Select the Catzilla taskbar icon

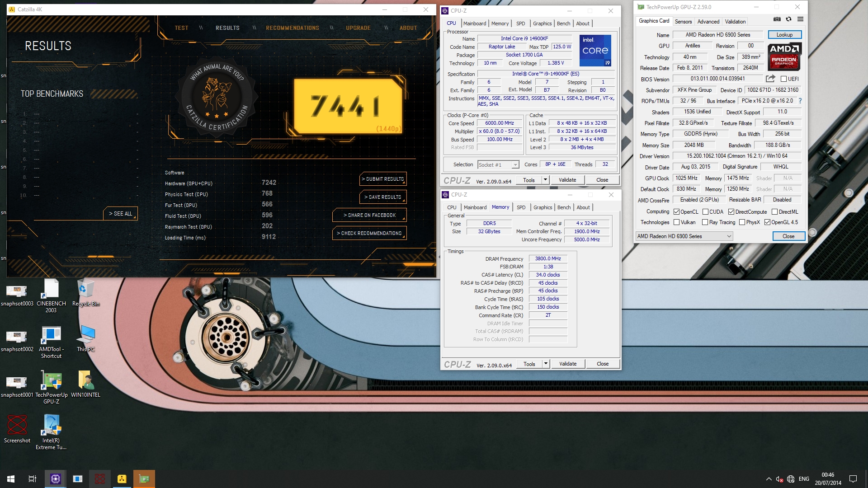(122, 479)
